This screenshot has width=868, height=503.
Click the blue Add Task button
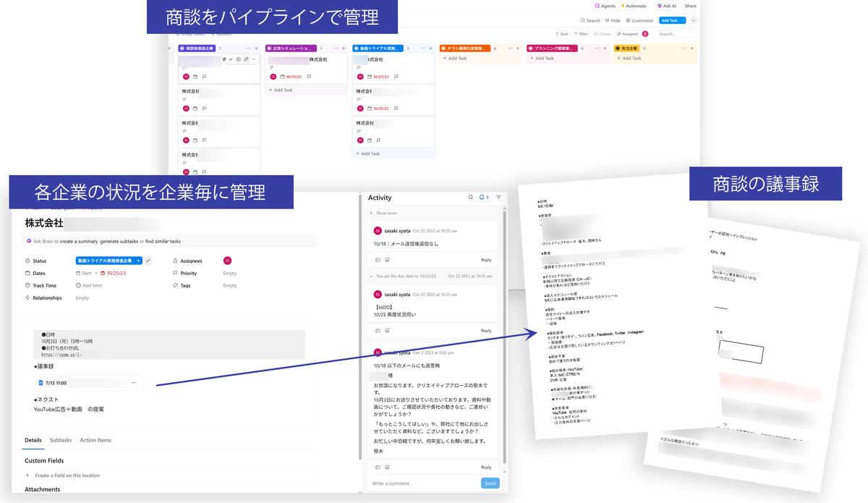point(669,20)
